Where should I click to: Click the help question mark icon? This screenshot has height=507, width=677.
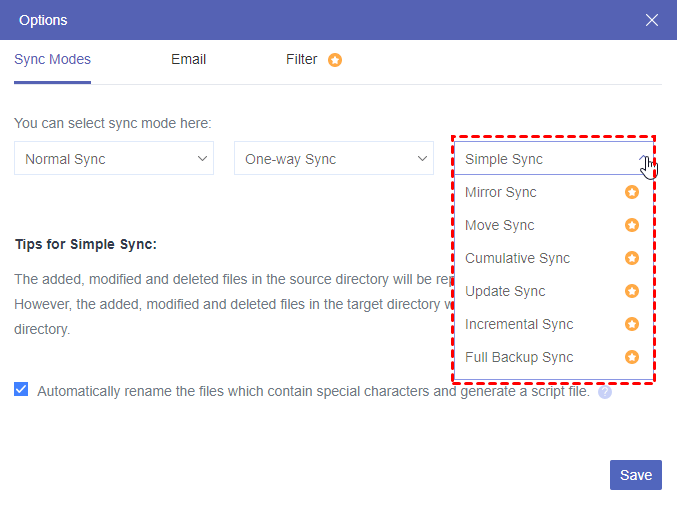(x=604, y=392)
